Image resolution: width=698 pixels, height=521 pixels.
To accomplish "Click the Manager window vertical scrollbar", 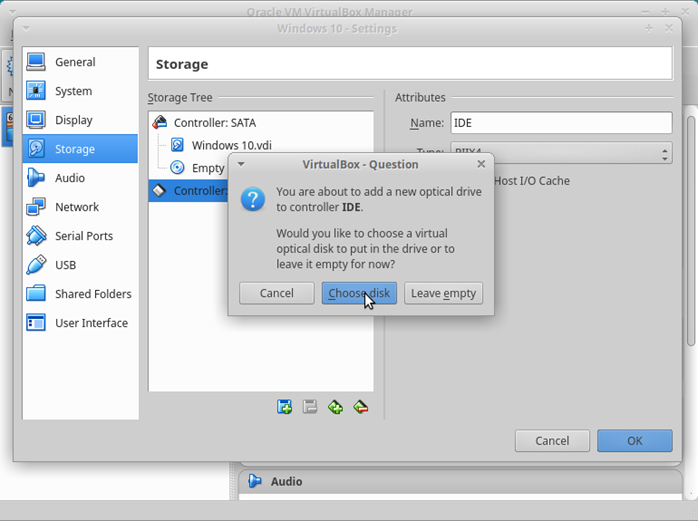I will [690, 230].
